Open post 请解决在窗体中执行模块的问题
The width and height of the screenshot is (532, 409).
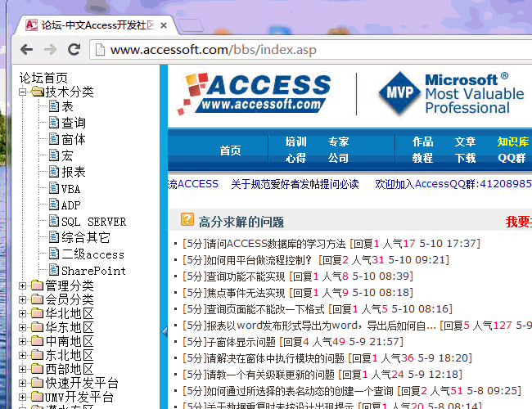(x=275, y=358)
